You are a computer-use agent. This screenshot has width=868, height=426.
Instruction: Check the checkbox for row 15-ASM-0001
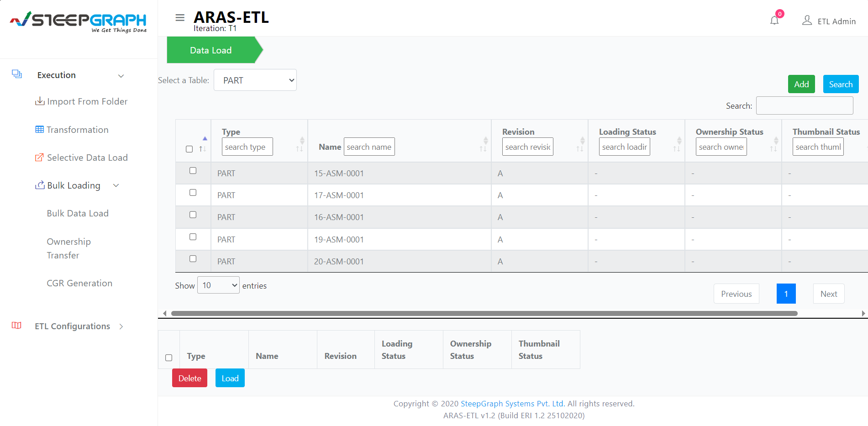(193, 170)
